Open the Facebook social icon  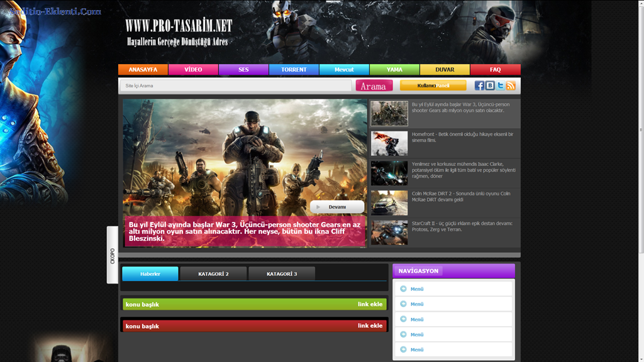[x=479, y=85]
